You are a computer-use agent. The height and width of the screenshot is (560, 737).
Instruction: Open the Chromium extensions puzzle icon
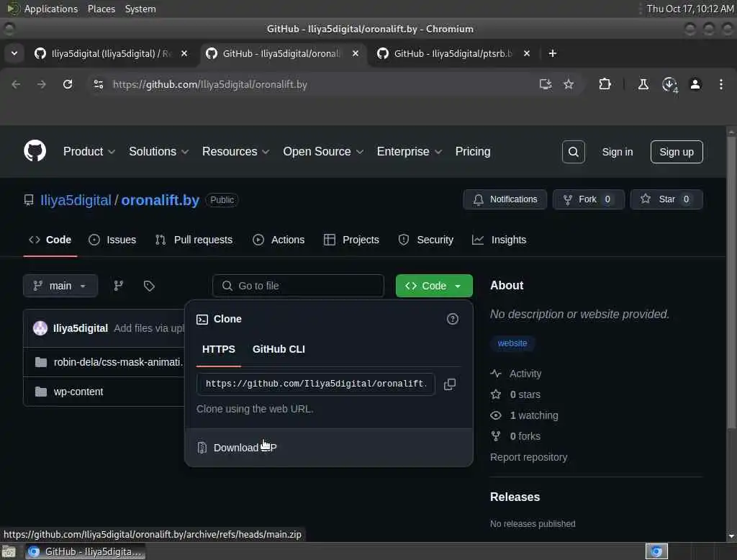[605, 84]
